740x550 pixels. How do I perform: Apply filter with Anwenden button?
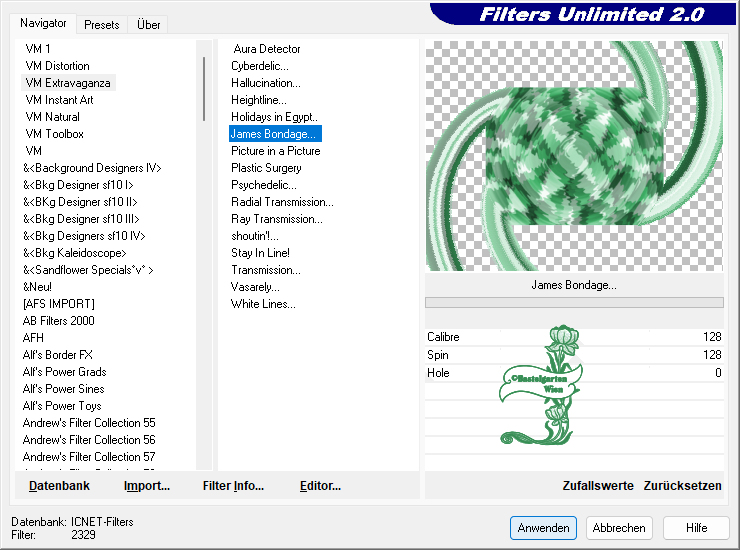coord(543,528)
